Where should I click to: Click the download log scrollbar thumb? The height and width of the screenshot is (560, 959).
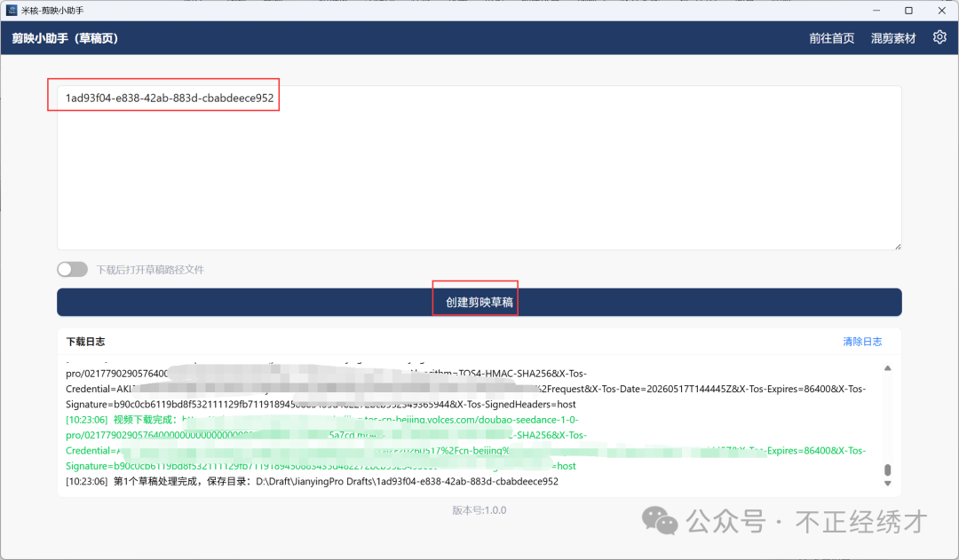(x=887, y=469)
